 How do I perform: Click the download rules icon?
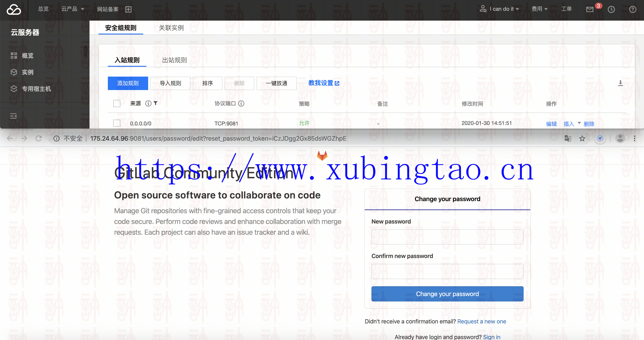(621, 83)
